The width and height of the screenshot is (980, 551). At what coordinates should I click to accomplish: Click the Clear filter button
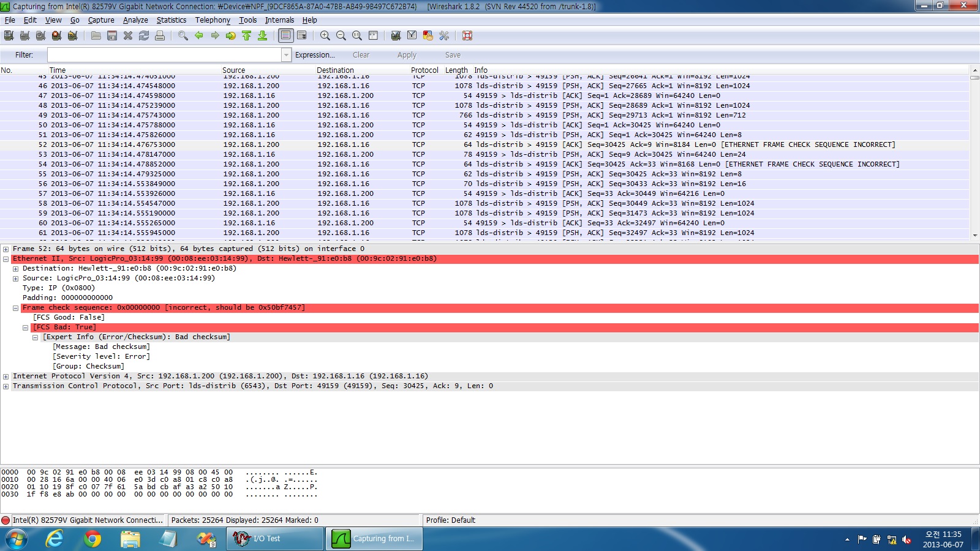tap(361, 55)
